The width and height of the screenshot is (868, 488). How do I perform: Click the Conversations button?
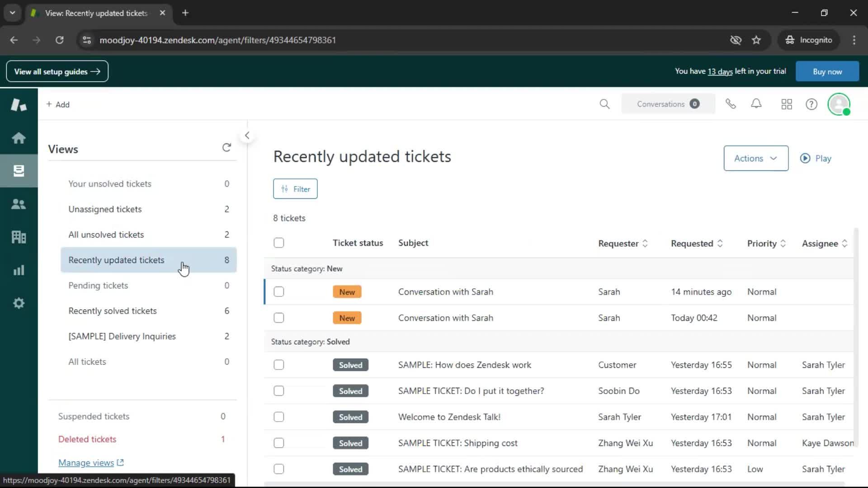point(668,104)
